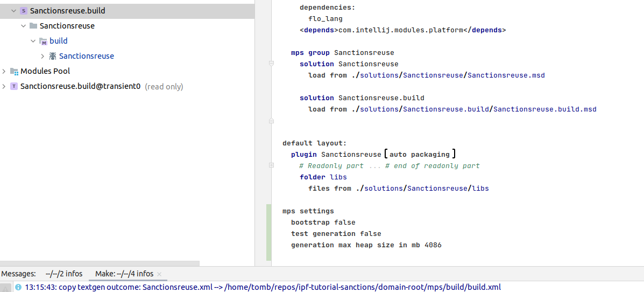Collapse the build model node
Viewport: 644px width, 292px height.
[33, 41]
